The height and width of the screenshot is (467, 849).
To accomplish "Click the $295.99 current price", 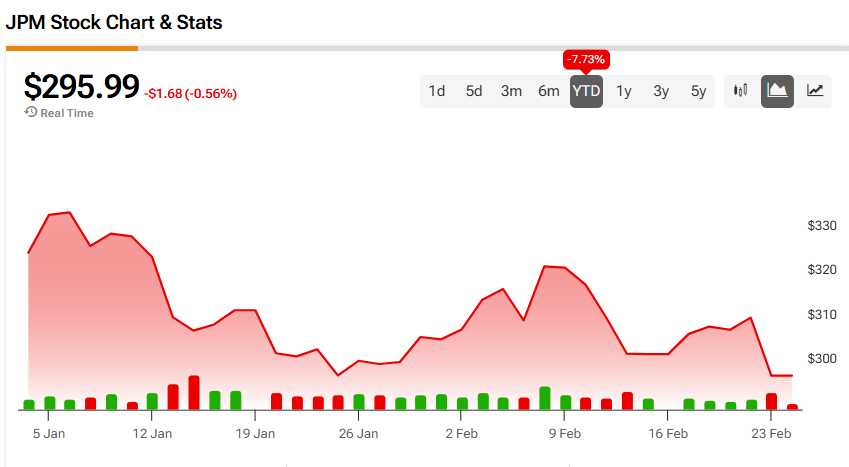I will pos(81,86).
